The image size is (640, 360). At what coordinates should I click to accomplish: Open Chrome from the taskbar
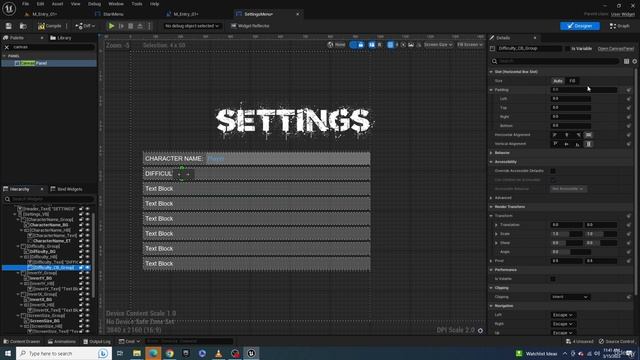pos(169,353)
